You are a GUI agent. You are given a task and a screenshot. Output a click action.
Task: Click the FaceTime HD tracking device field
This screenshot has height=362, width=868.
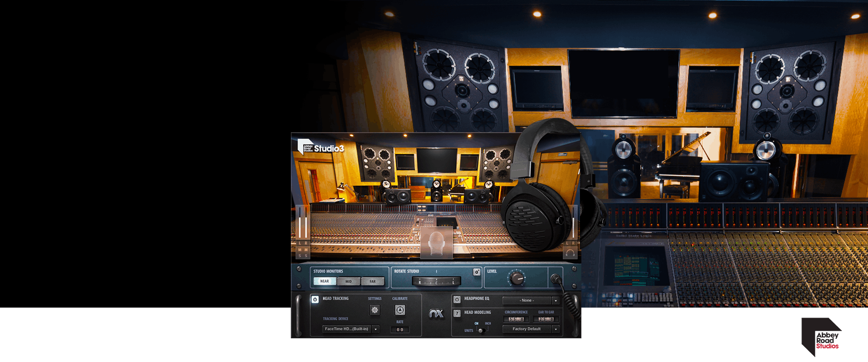(347, 329)
